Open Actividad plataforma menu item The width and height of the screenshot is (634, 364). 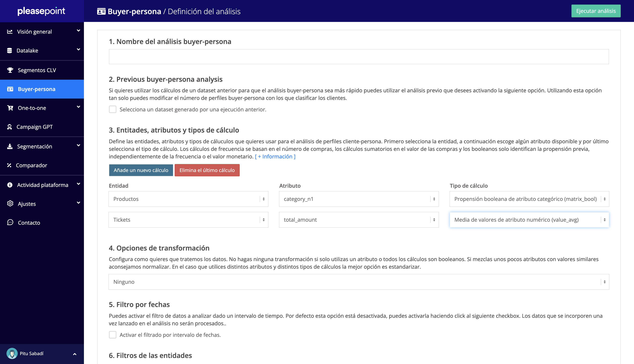(43, 185)
